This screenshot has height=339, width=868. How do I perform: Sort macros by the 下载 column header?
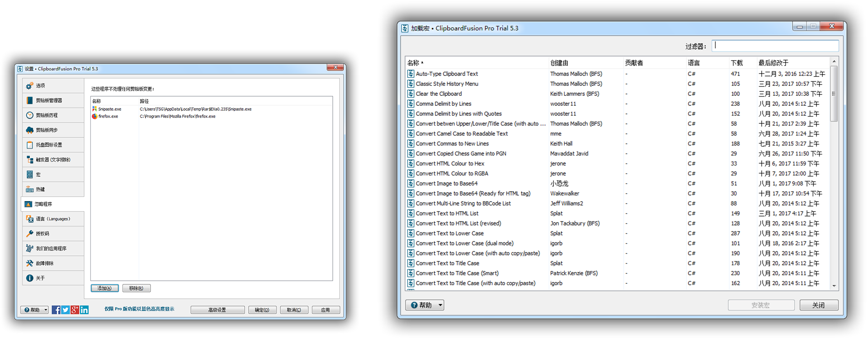[x=743, y=63]
